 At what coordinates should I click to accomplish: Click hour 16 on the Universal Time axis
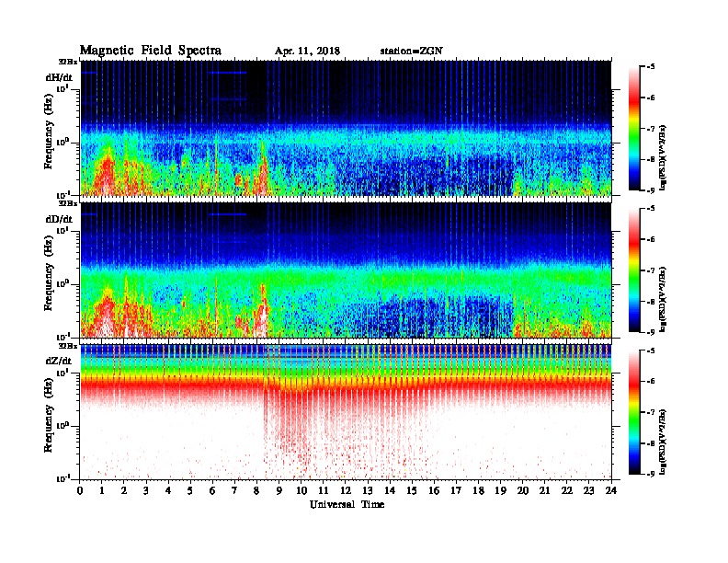434,490
